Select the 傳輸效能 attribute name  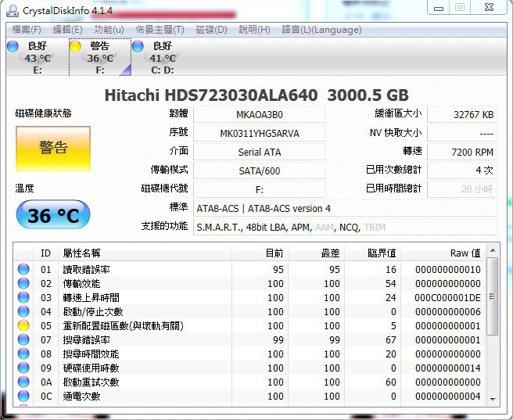tap(82, 284)
